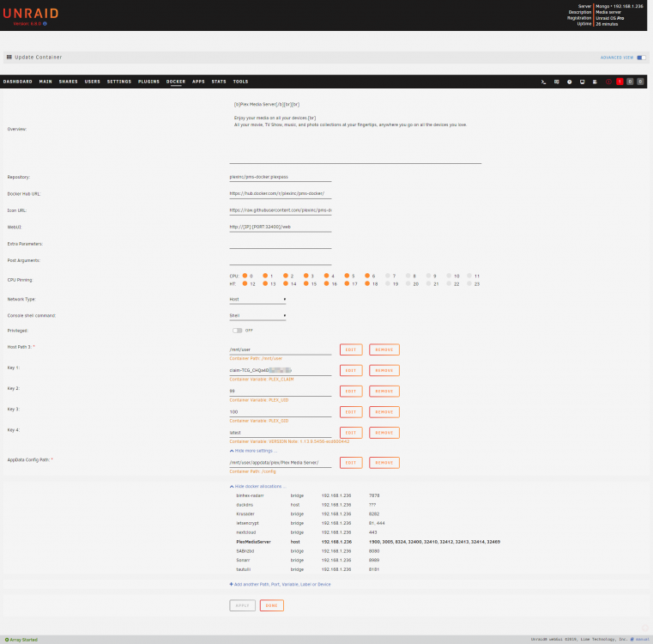Open the Plugins tab
Screen dimensions: 653x644
pos(148,82)
